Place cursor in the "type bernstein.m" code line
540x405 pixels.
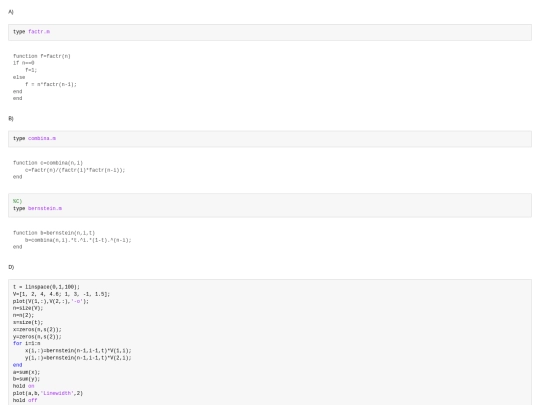38,208
